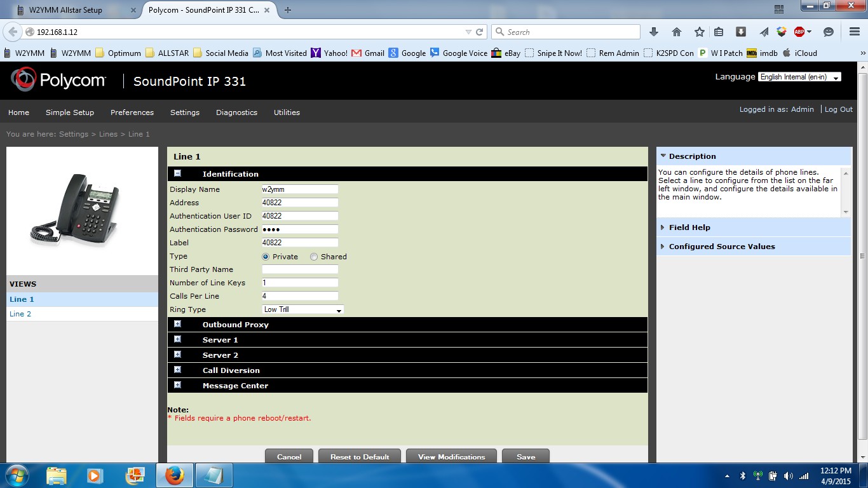Click the Adblock Plus ABP icon
Viewport: 868px width, 488px height.
click(x=799, y=32)
